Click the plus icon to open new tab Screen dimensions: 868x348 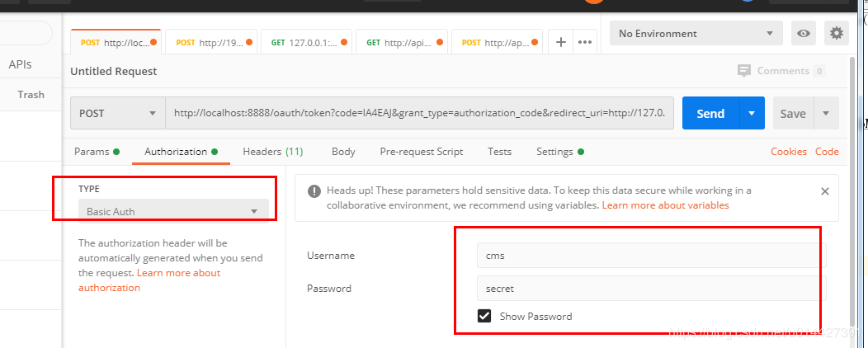pos(561,42)
